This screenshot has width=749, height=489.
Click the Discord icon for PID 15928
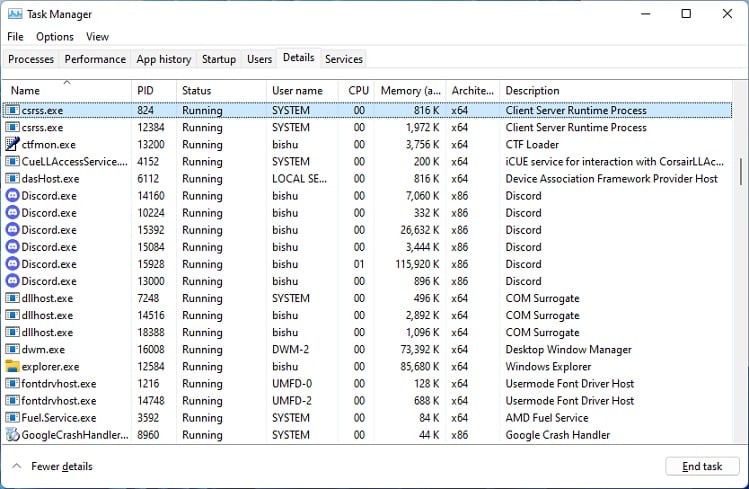(13, 264)
